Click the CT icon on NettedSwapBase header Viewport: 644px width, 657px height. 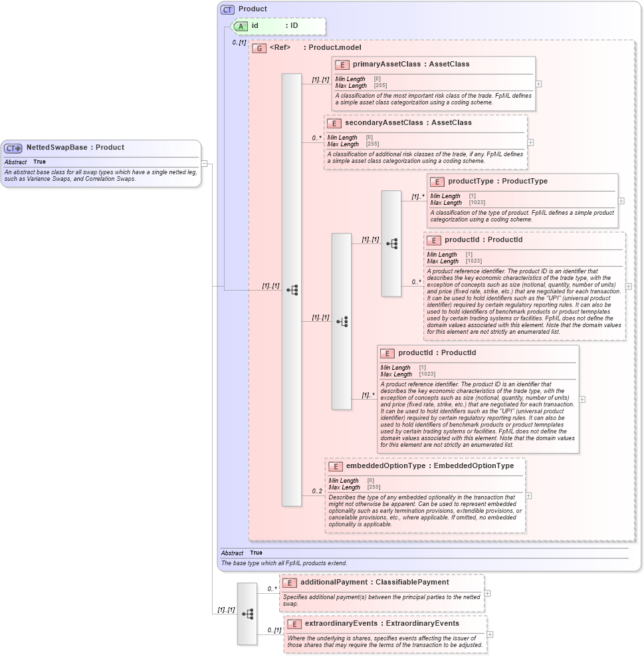tap(12, 147)
